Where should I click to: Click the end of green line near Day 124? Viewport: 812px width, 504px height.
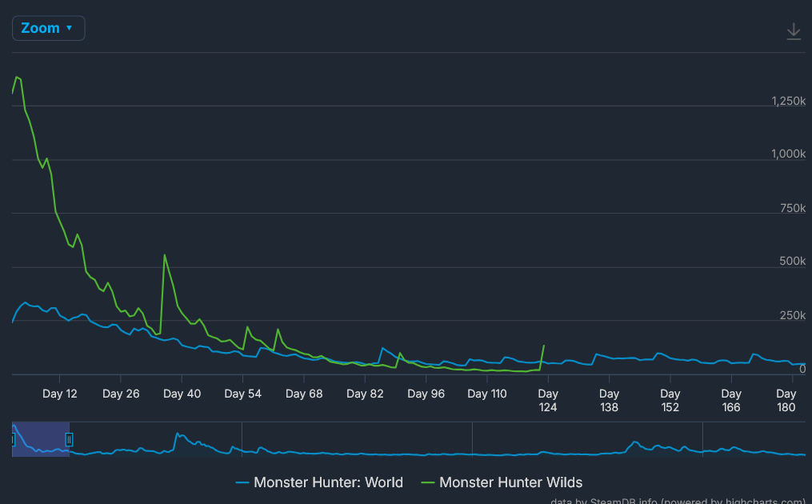click(x=544, y=346)
